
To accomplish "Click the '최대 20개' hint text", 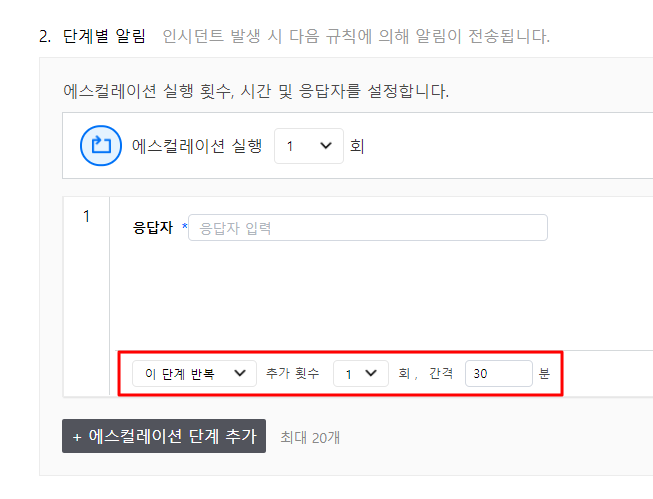I will 311,437.
